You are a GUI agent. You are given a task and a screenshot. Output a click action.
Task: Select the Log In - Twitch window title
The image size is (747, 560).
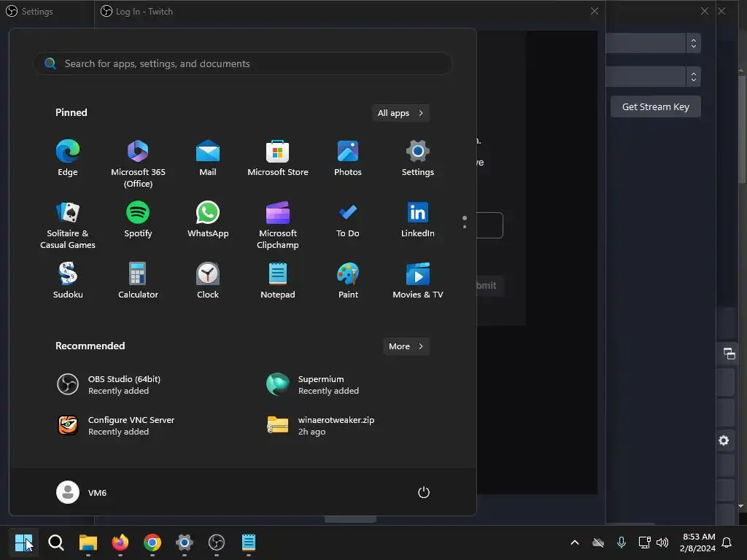(x=144, y=12)
